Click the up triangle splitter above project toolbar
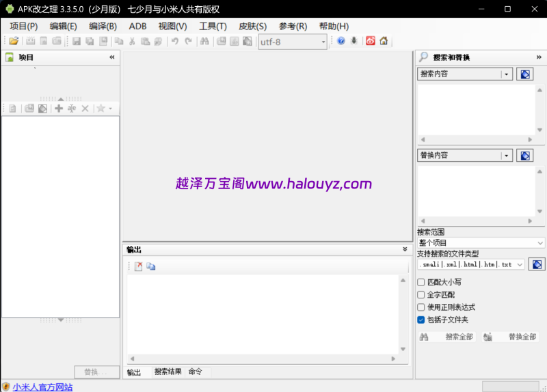The height and width of the screenshot is (392, 547). coord(61,99)
